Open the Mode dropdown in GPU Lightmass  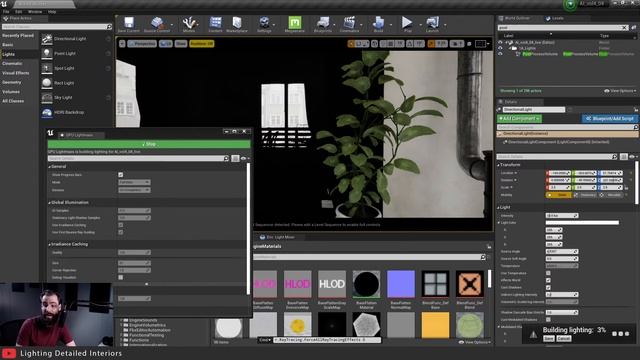coord(134,182)
